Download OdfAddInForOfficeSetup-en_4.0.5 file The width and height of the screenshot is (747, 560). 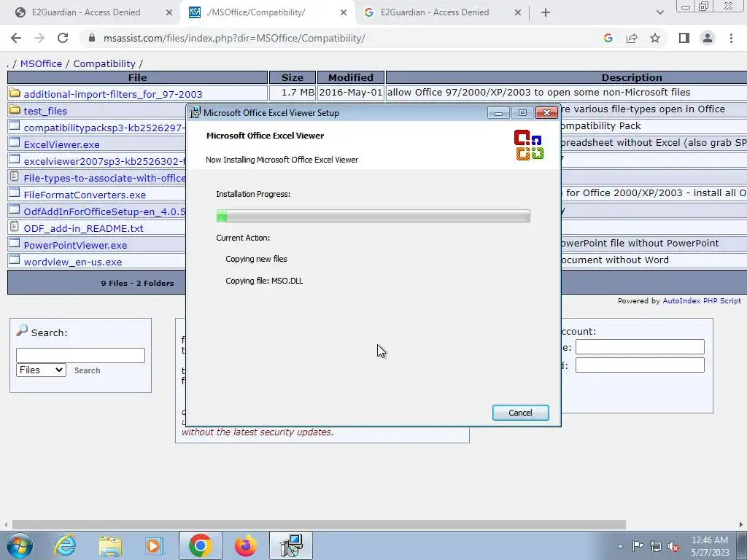point(104,211)
